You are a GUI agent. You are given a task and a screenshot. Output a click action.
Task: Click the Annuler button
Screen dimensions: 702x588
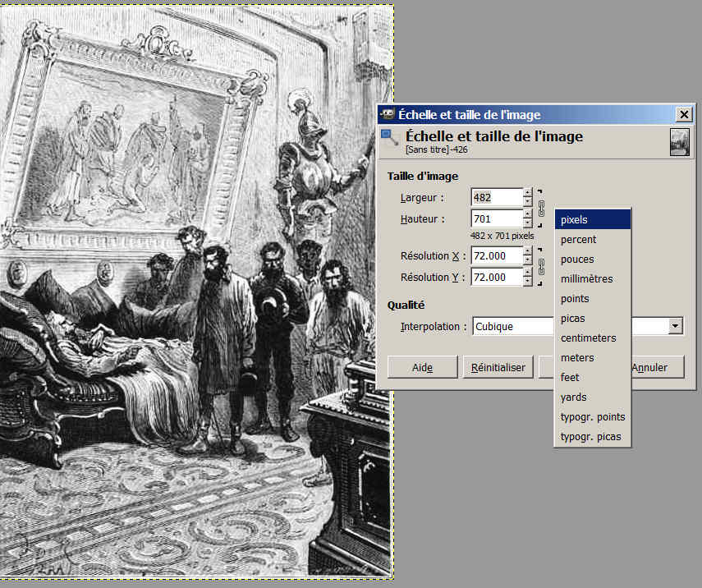point(653,368)
